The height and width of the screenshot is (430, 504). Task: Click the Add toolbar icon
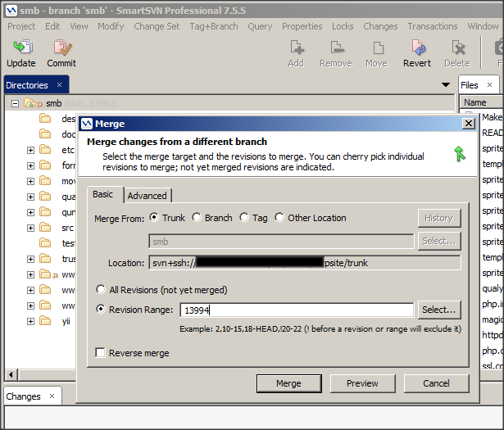[x=297, y=47]
